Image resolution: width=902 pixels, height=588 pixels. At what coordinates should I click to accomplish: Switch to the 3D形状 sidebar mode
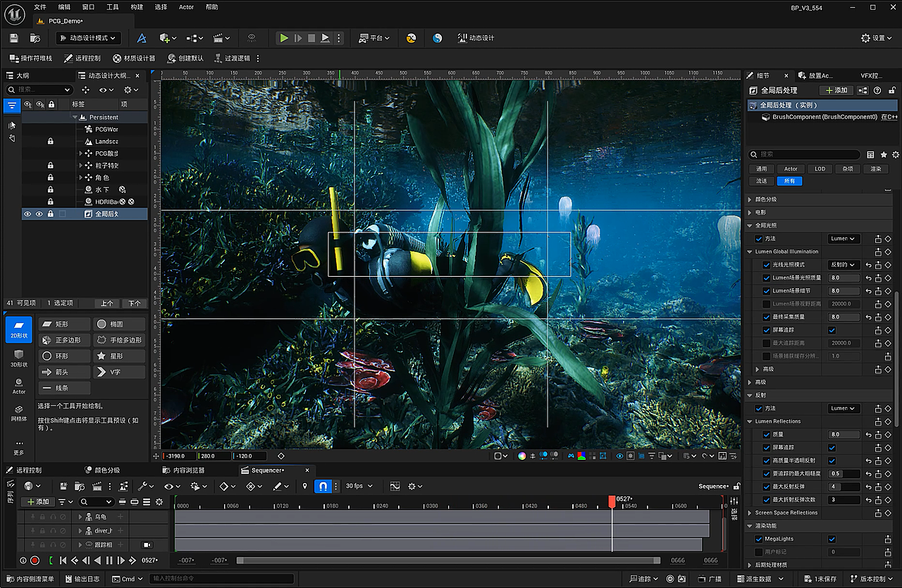pyautogui.click(x=18, y=356)
